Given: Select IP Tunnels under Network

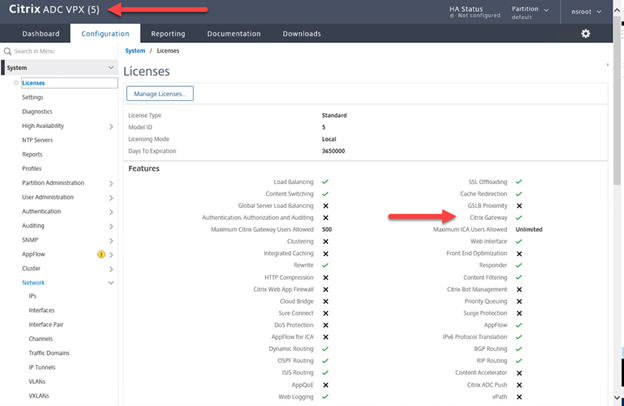Looking at the screenshot, I should (42, 367).
